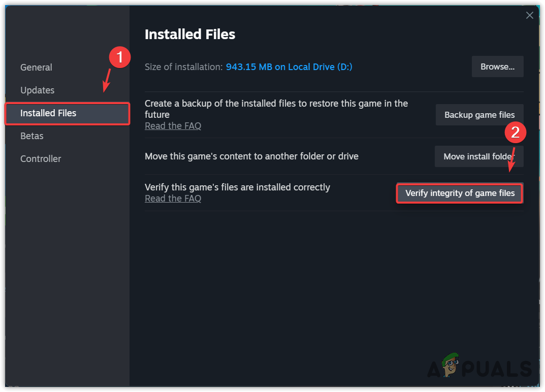
Task: Close the properties window with the X
Action: point(529,15)
